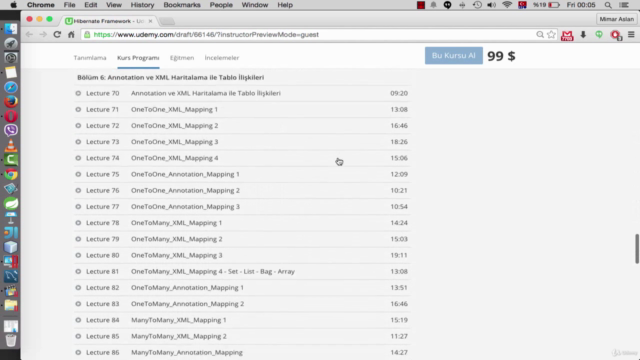
Task: Open the Spring leaf app in dock
Action: coord(11,203)
